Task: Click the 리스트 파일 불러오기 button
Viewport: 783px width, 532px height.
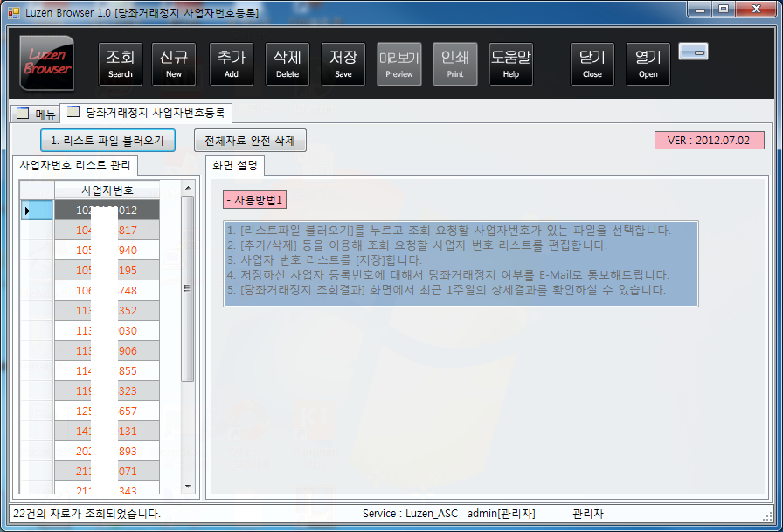Action: click(x=107, y=140)
